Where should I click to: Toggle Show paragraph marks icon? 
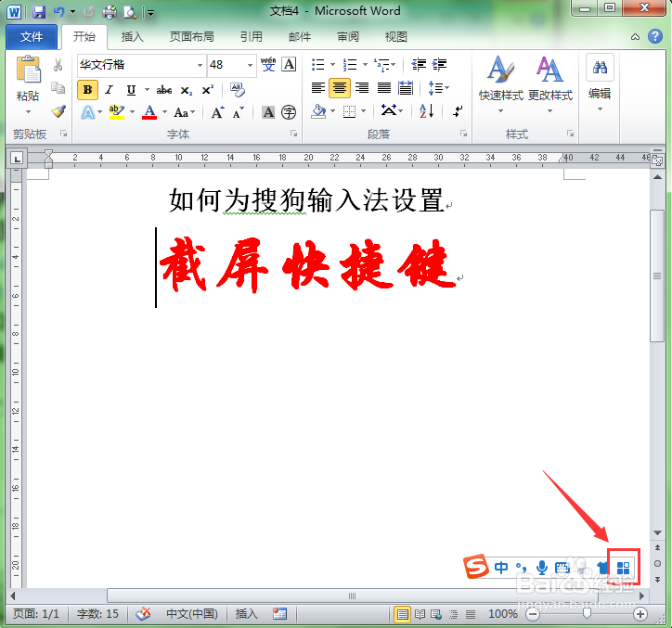tap(458, 111)
